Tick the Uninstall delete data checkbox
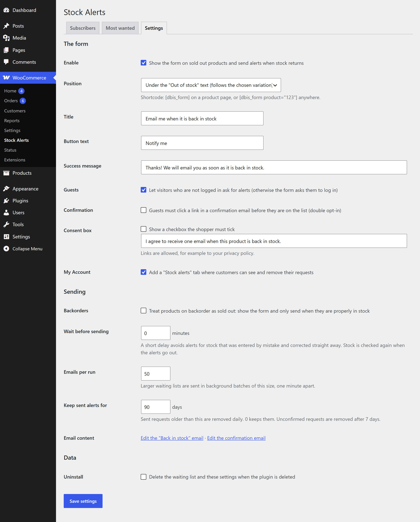Image resolution: width=420 pixels, height=522 pixels. click(143, 477)
